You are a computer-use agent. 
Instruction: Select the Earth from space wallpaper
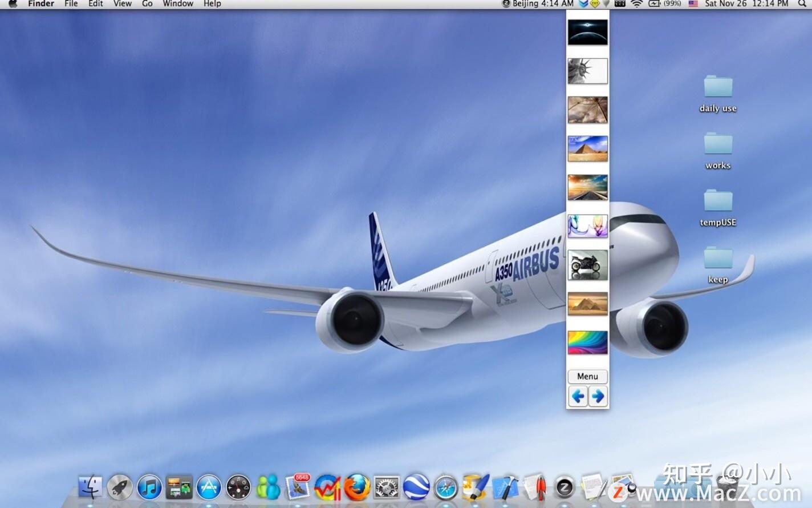click(x=587, y=32)
